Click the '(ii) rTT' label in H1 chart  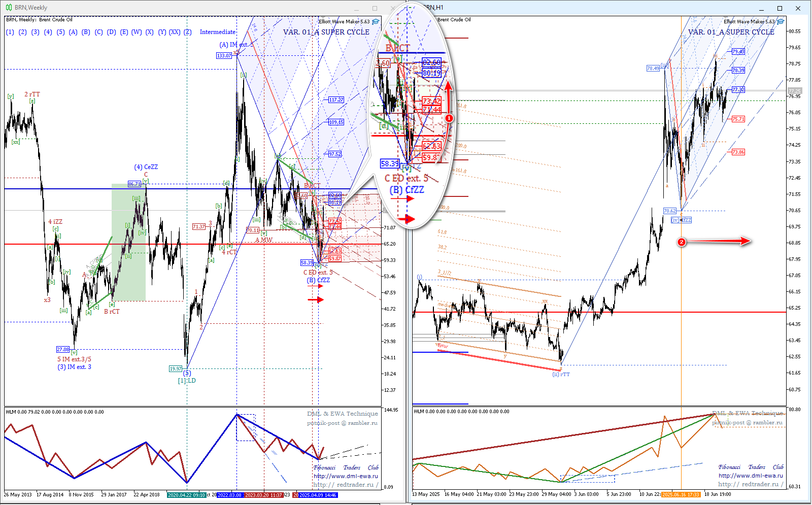[561, 375]
